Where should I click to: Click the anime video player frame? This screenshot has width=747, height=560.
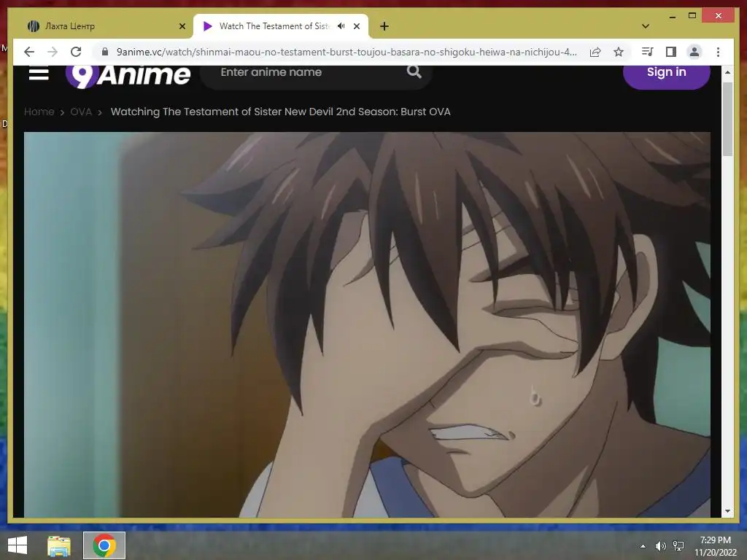point(367,324)
